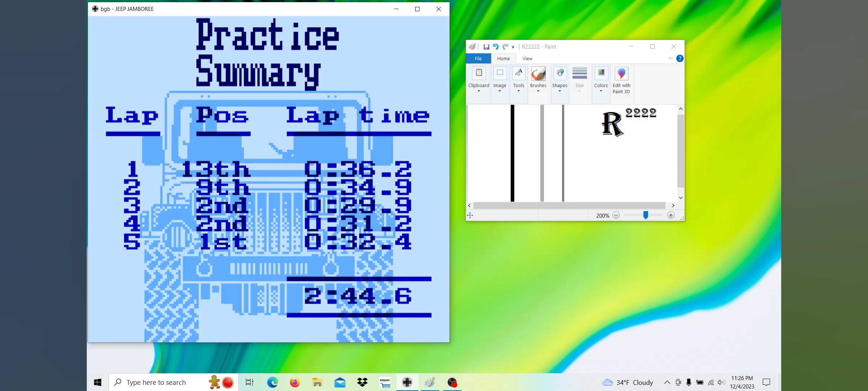The image size is (868, 391).
Task: Click the volume speaker tray icon
Action: [721, 382]
